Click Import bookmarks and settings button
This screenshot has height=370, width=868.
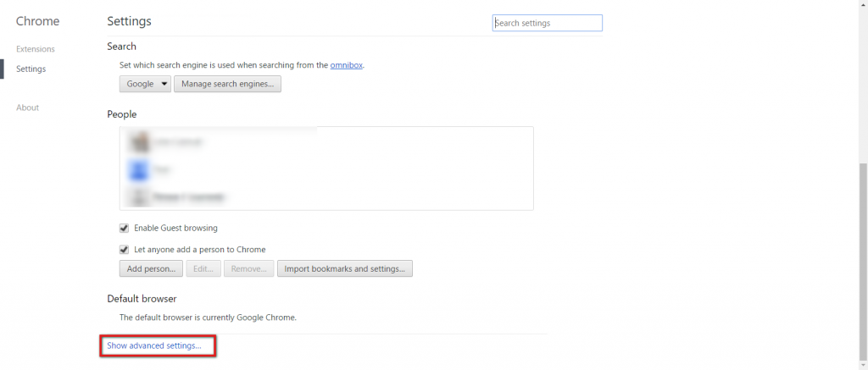click(345, 268)
